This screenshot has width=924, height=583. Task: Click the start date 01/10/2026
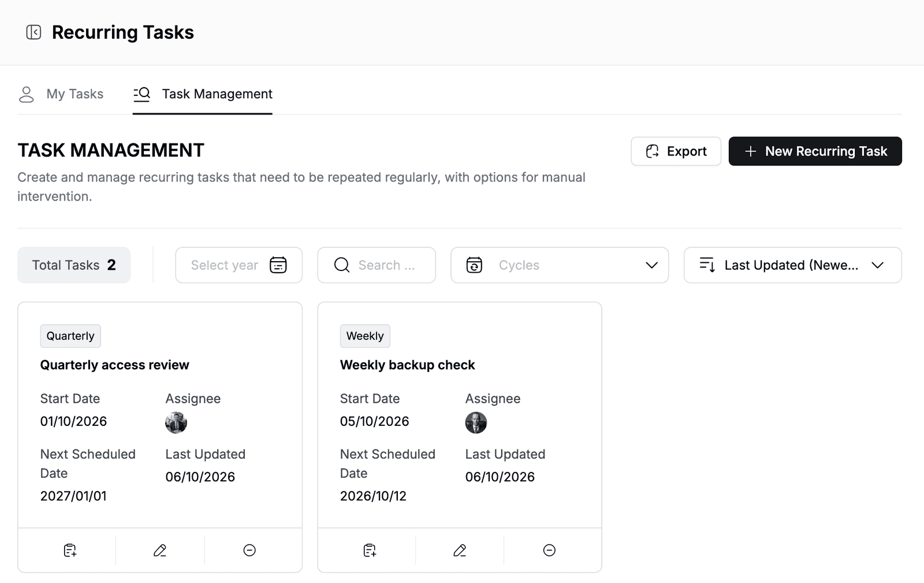73,421
